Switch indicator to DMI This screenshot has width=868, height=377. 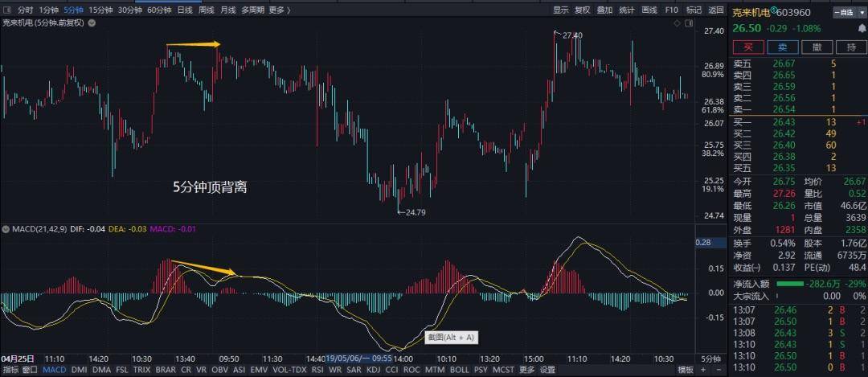[x=80, y=370]
